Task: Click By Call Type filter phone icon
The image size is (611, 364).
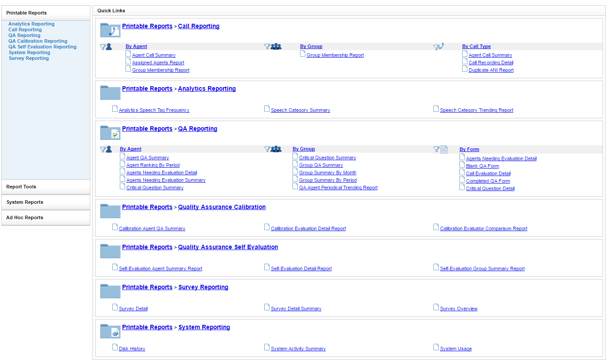Action: (438, 46)
